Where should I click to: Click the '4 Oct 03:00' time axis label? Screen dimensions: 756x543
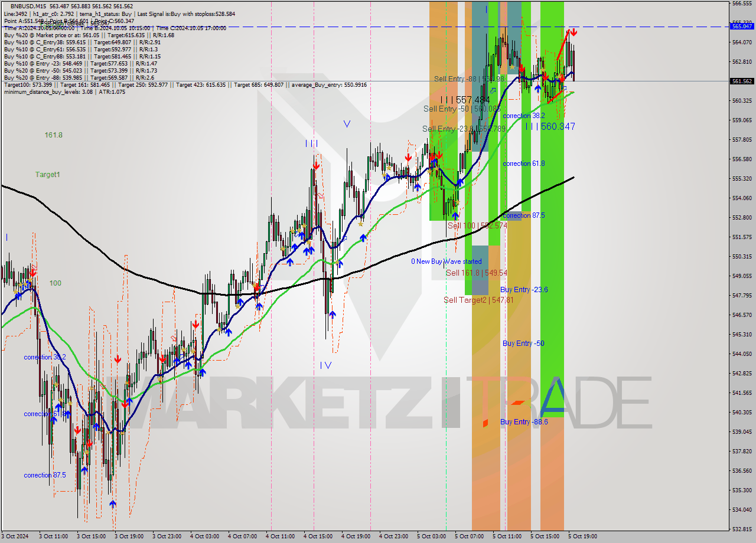[204, 537]
